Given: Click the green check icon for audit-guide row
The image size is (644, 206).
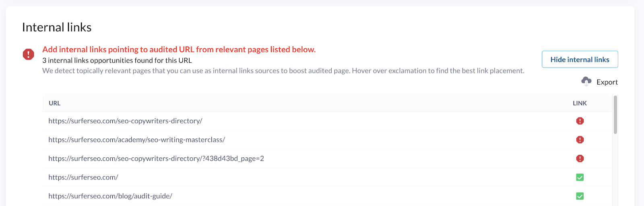Looking at the screenshot, I should tap(580, 196).
